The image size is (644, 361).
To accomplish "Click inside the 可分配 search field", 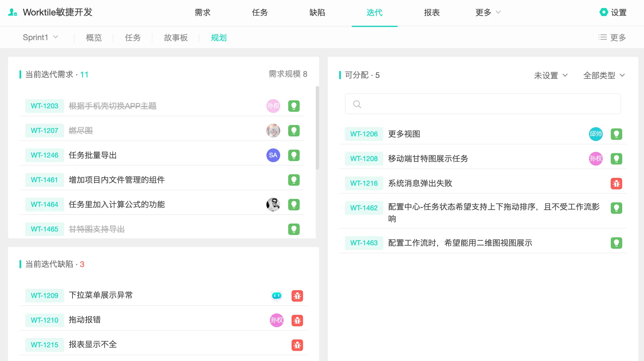I will pyautogui.click(x=458, y=104).
